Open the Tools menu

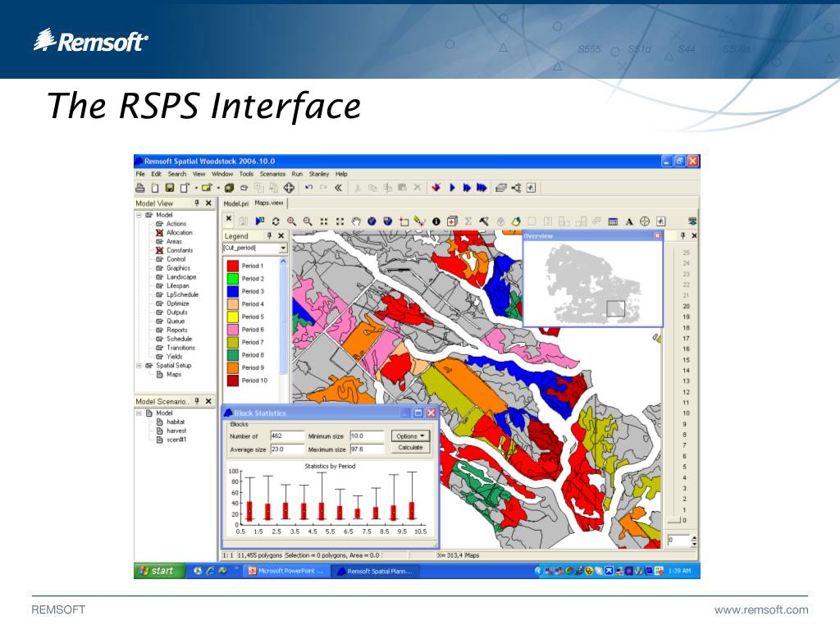point(246,174)
